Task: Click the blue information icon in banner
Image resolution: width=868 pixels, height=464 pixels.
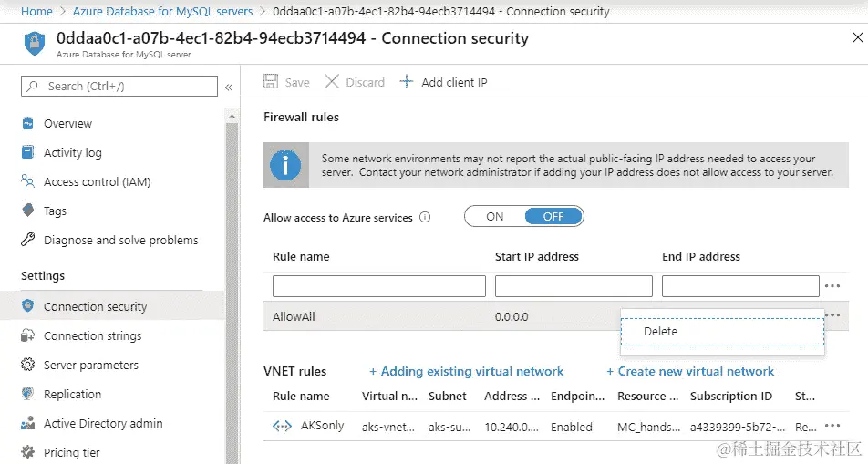Action: pyautogui.click(x=285, y=165)
